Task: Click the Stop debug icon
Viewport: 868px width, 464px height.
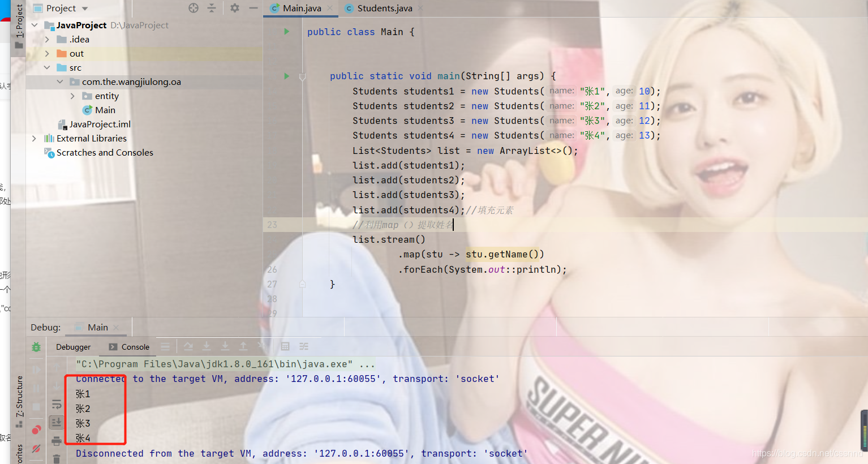Action: (36, 407)
